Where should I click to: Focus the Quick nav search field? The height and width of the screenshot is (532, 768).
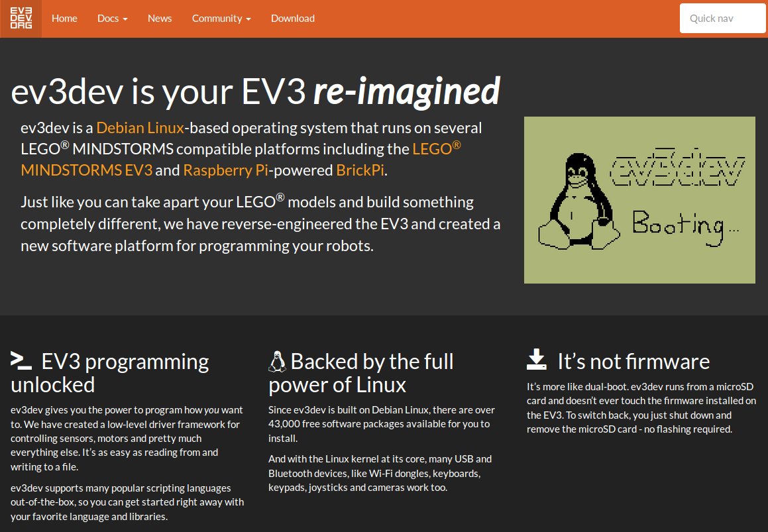pos(722,19)
